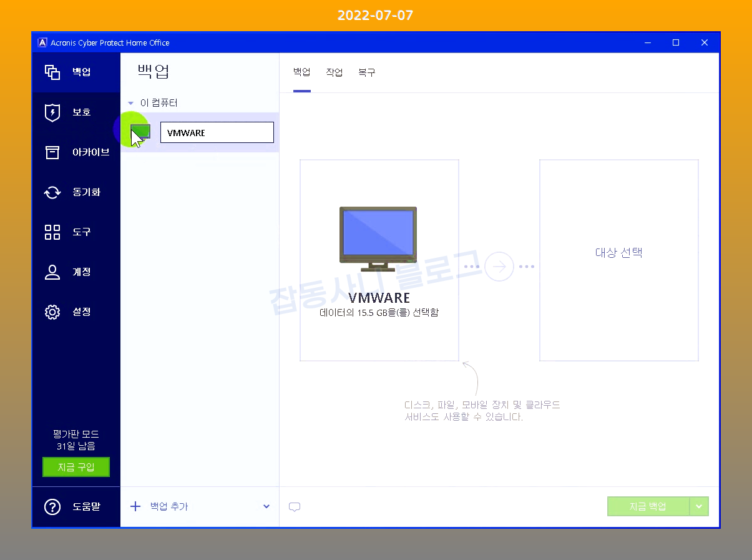Expand the 백업 추가 dropdown arrow
Viewport: 752px width, 560px height.
pyautogui.click(x=266, y=506)
